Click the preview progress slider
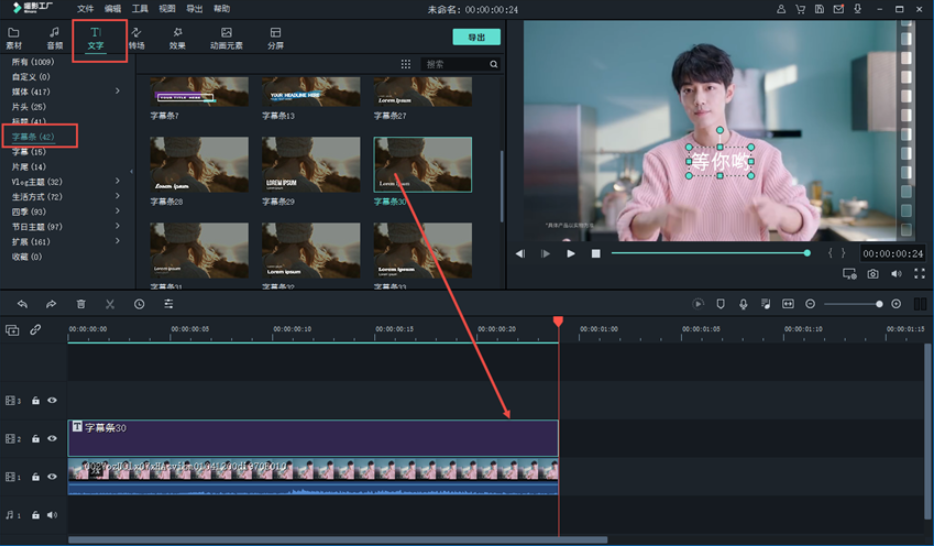This screenshot has width=934, height=552. point(710,253)
